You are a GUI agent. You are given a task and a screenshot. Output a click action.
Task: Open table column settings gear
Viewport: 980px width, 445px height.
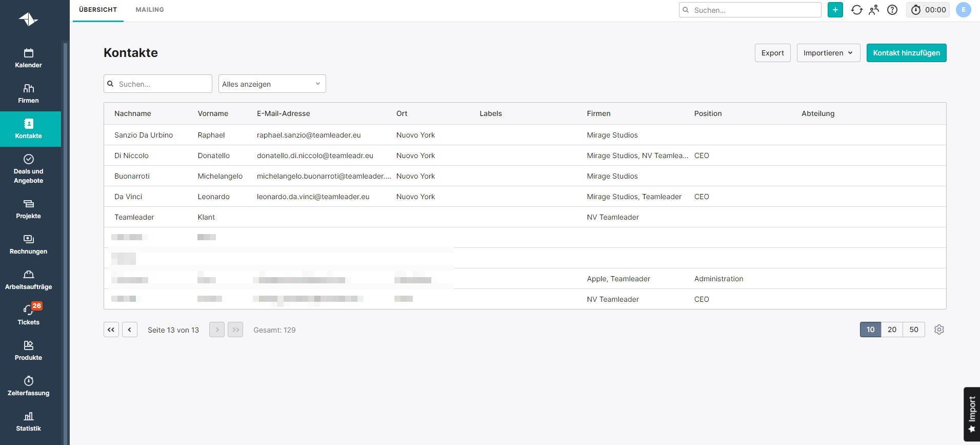pos(939,330)
